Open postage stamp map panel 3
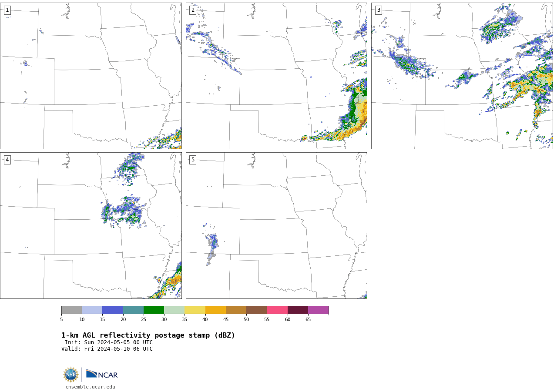This screenshot has height=392, width=557. point(462,76)
